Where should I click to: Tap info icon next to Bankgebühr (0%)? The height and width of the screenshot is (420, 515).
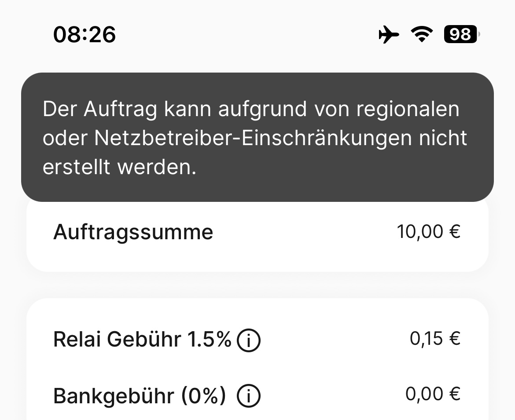(249, 396)
